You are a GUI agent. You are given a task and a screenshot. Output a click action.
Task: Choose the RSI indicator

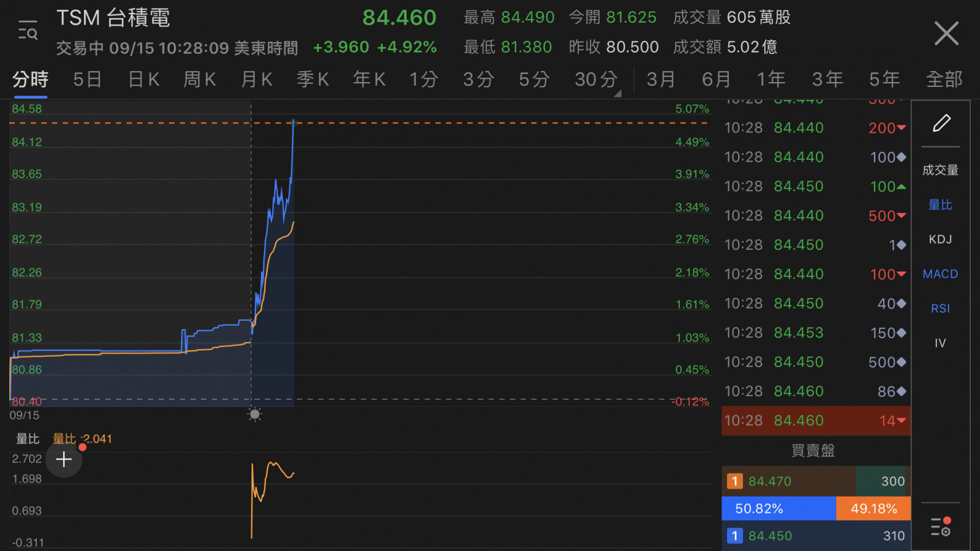tap(940, 309)
